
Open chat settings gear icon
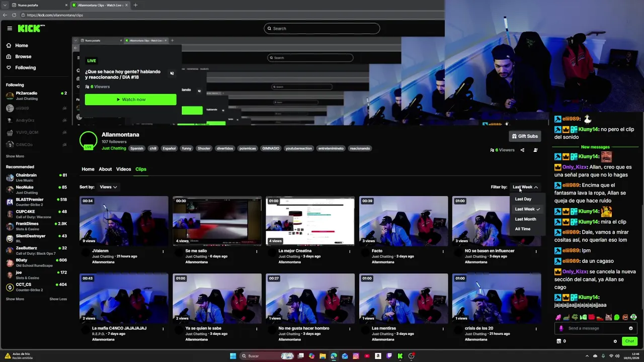pos(615,341)
